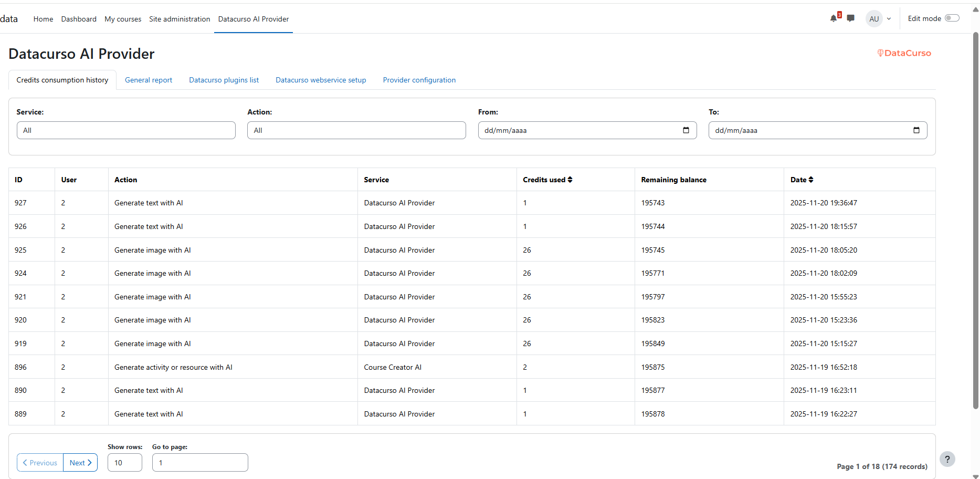Image resolution: width=980 pixels, height=479 pixels.
Task: Go to the Next page
Action: pyautogui.click(x=80, y=463)
